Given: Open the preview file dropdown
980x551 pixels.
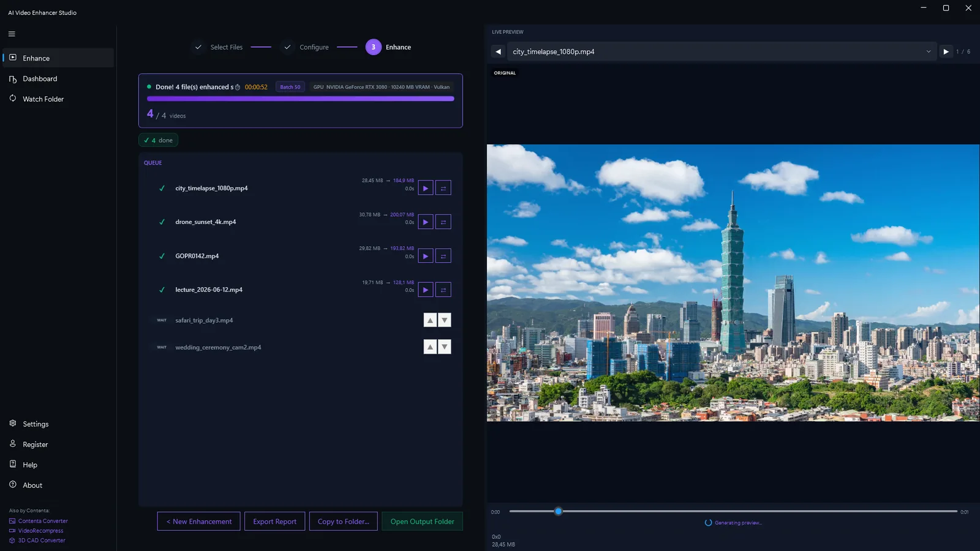Looking at the screenshot, I should coord(722,51).
